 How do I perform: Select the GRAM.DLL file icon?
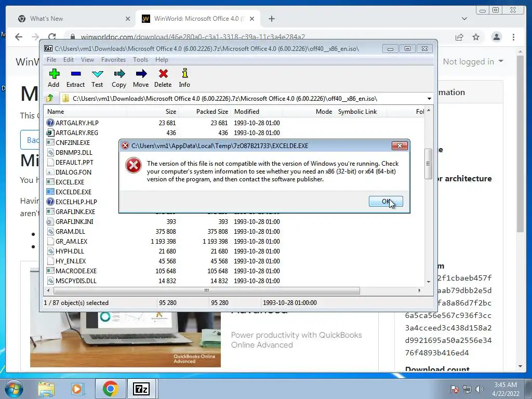(x=50, y=231)
